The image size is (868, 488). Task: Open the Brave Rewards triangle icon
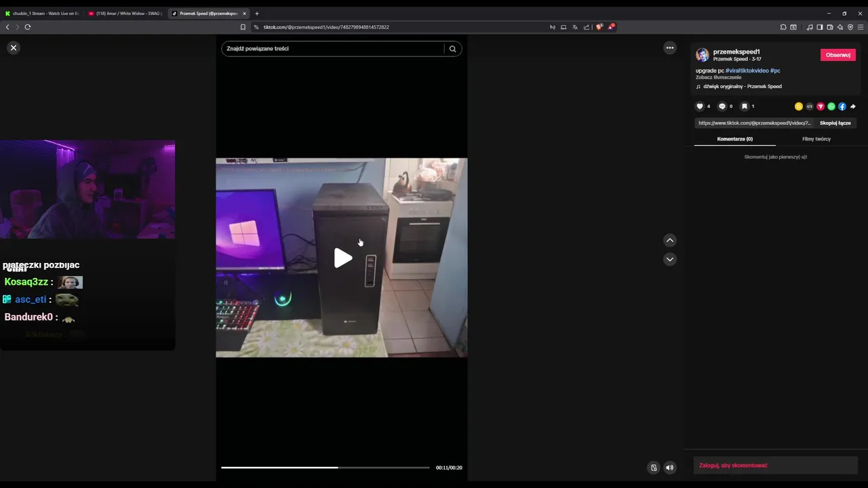click(611, 27)
